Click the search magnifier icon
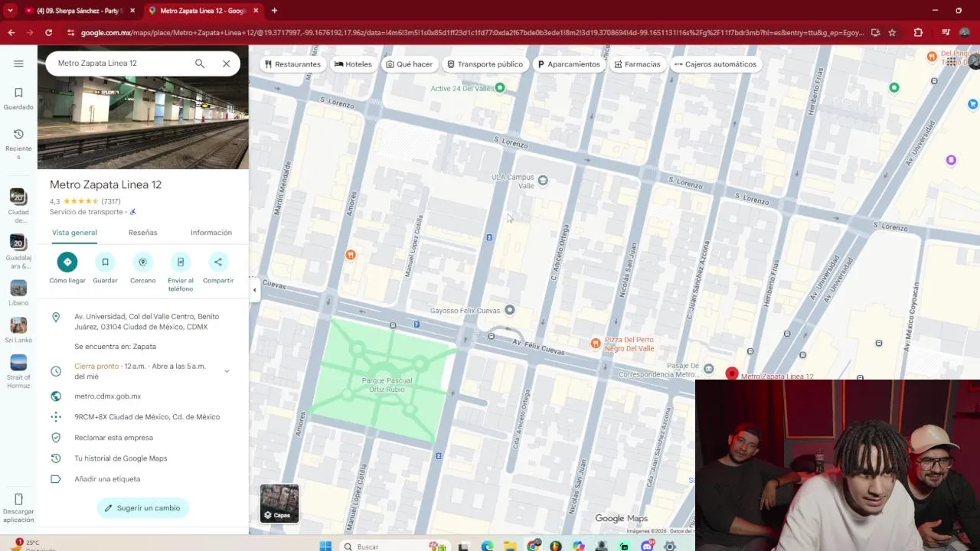This screenshot has width=980, height=551. 200,64
